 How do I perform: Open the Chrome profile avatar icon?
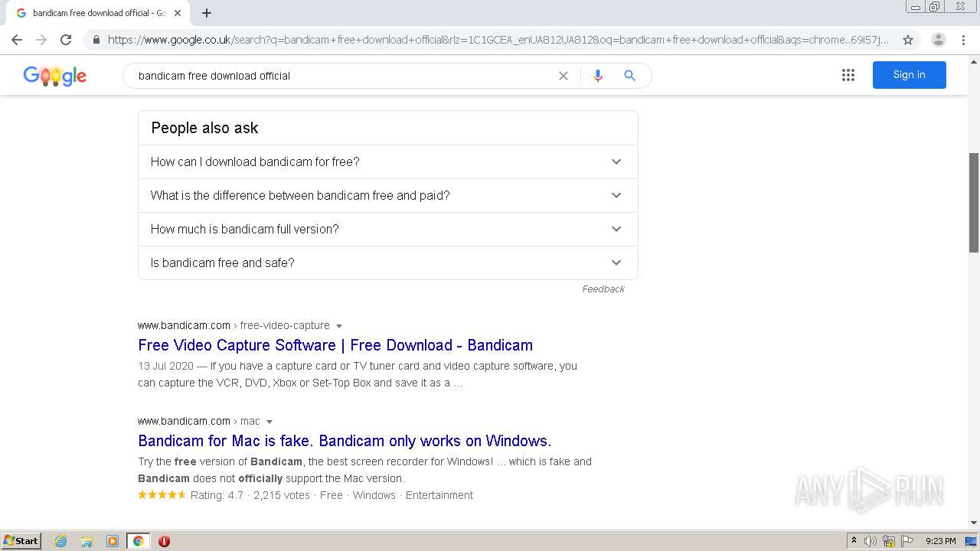coord(939,40)
